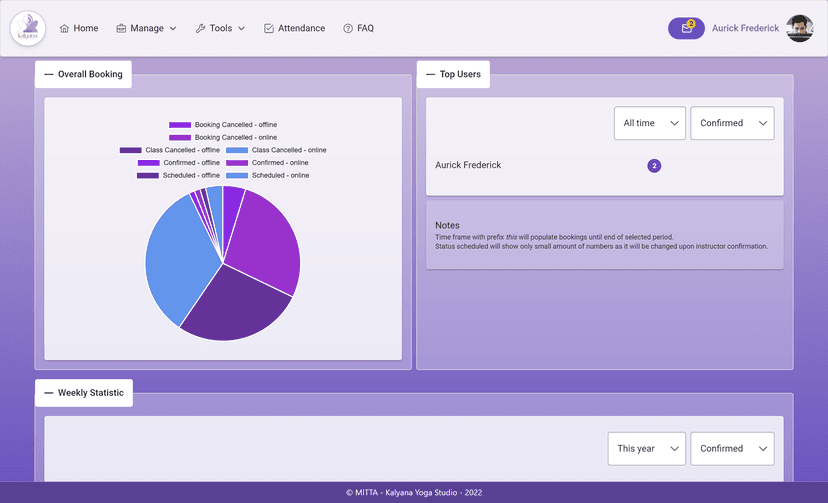Screen dimensions: 828x503
Task: Click the Attendance checkmark icon
Action: click(x=269, y=29)
